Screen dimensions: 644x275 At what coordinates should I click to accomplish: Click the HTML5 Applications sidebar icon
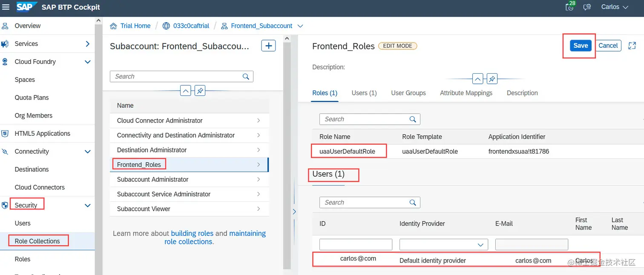pyautogui.click(x=5, y=134)
